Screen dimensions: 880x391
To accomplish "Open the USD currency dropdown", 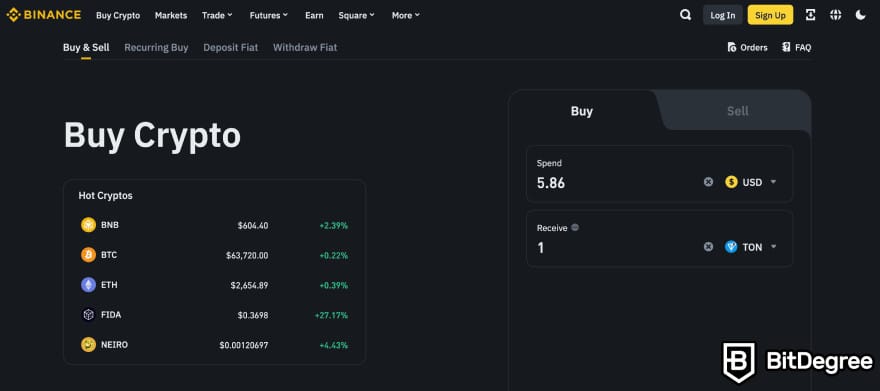I will pyautogui.click(x=750, y=182).
